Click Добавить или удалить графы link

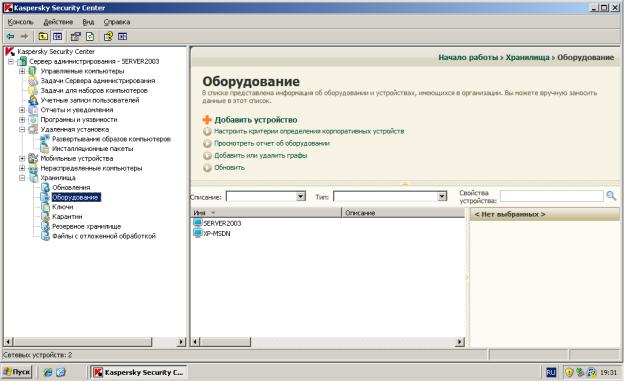tap(261, 156)
